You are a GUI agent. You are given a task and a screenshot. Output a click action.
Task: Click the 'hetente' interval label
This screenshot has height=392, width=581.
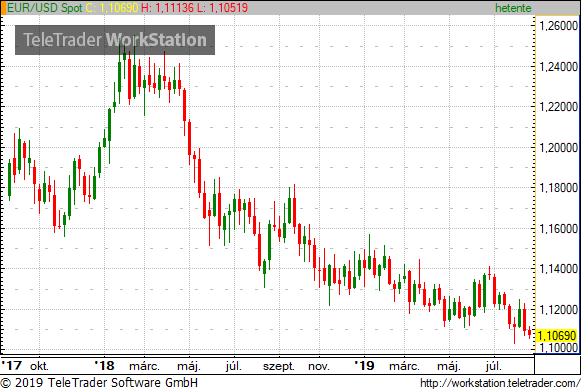point(513,8)
